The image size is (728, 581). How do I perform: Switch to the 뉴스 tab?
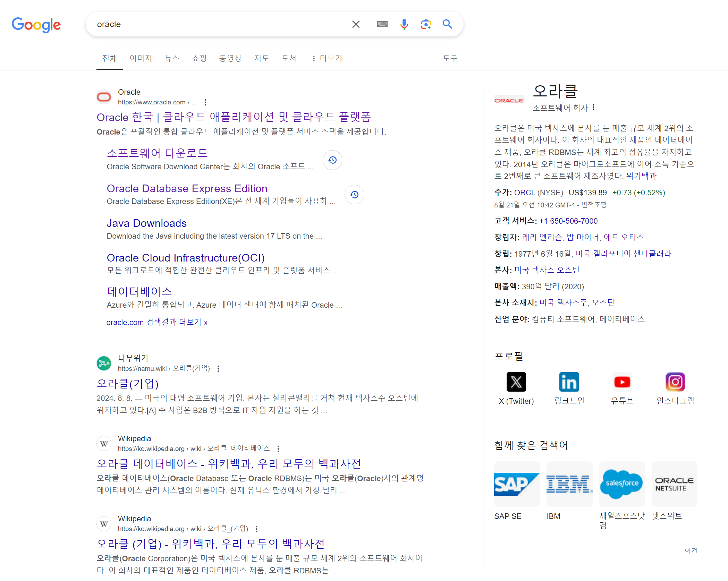(172, 58)
